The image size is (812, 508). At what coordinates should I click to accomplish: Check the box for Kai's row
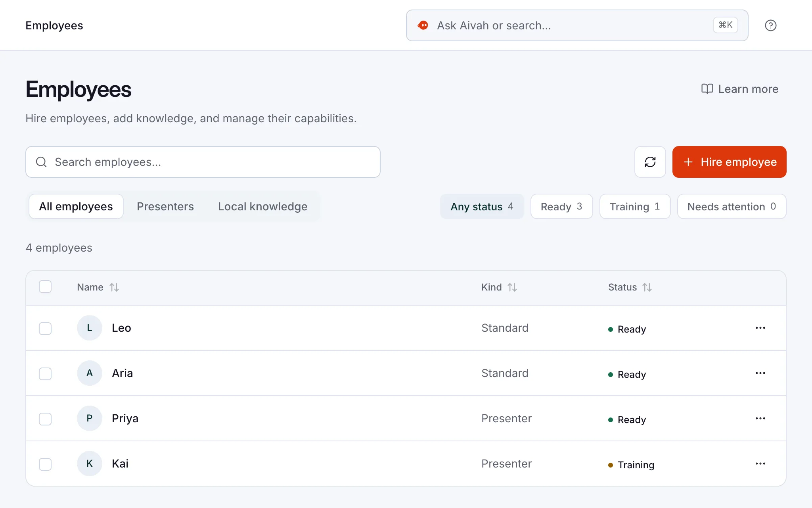(45, 464)
